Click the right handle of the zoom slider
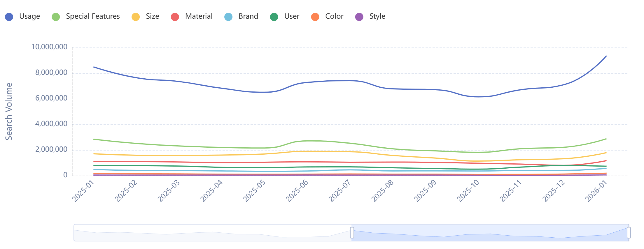The width and height of the screenshot is (644, 249). pyautogui.click(x=629, y=233)
